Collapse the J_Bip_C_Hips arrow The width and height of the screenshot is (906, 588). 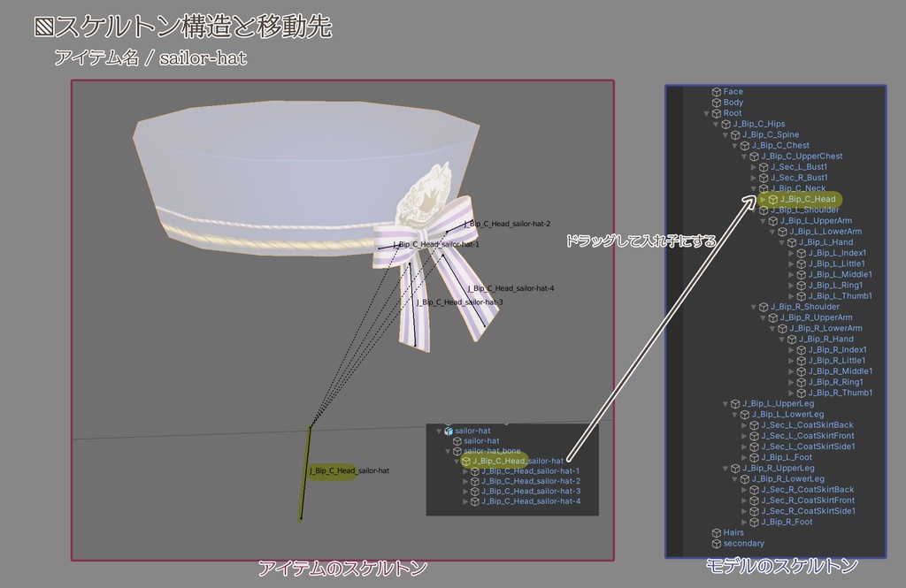click(716, 124)
